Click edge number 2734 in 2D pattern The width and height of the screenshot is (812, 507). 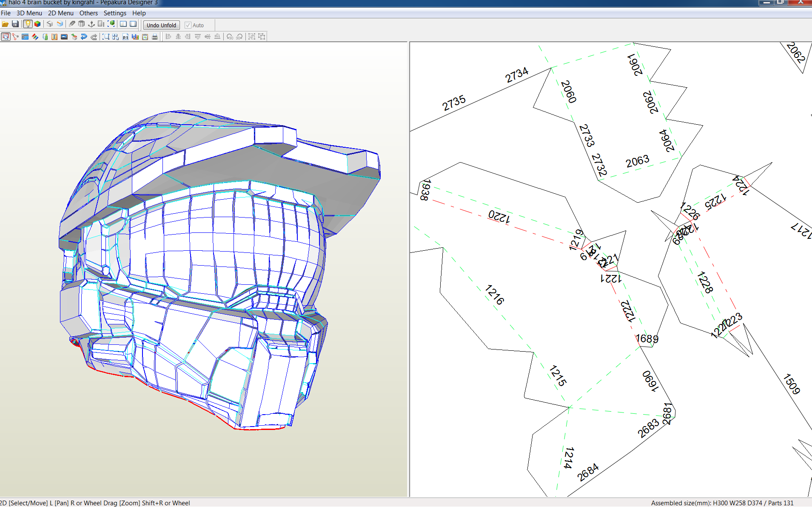click(x=517, y=75)
